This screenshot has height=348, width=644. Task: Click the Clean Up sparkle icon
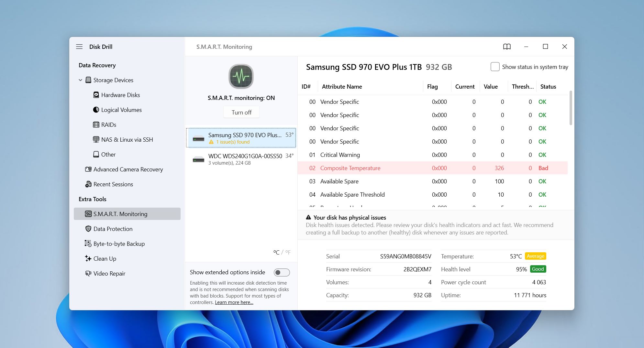(x=88, y=258)
